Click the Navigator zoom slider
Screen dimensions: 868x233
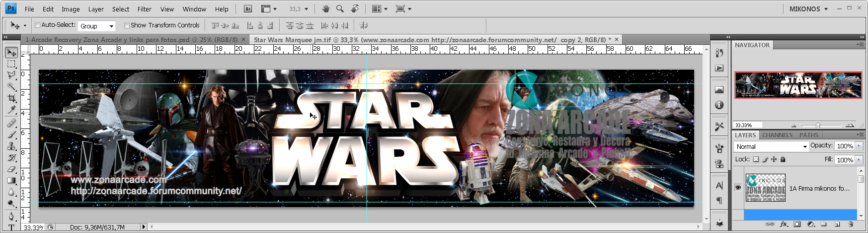click(818, 125)
